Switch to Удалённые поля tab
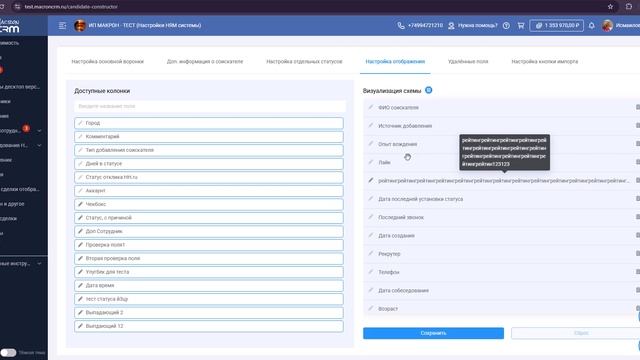Screen dimensions: 640x360 [468, 62]
